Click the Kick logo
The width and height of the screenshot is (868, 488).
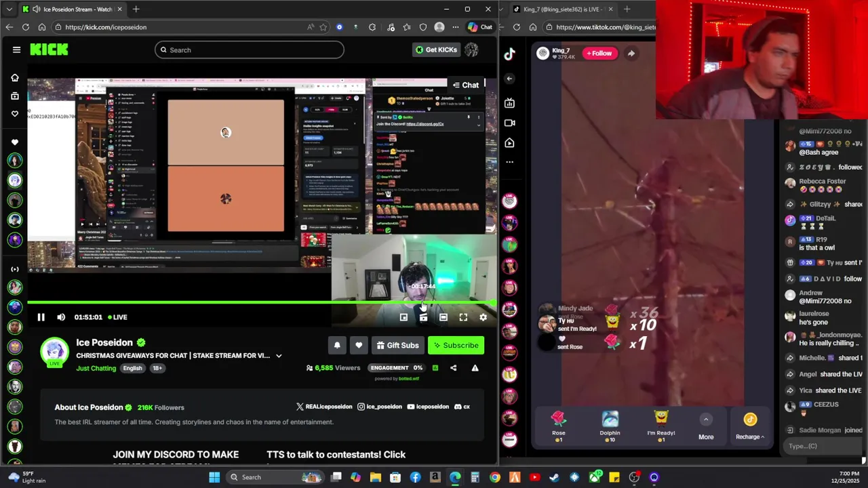(49, 49)
